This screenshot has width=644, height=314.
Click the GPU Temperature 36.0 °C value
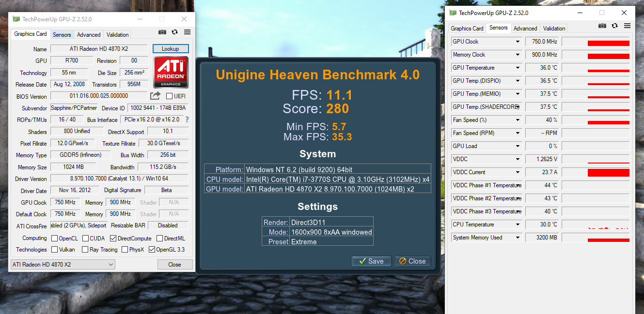542,68
